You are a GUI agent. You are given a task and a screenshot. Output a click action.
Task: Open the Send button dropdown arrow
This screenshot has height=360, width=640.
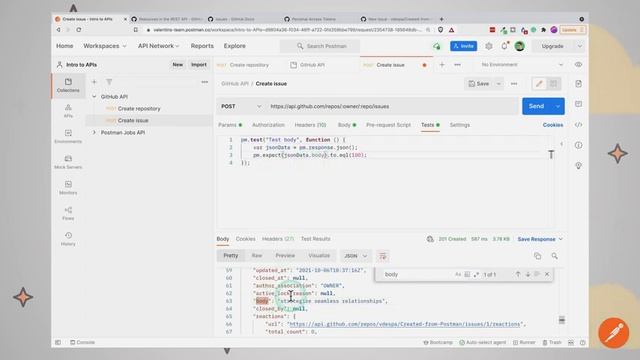(x=558, y=106)
